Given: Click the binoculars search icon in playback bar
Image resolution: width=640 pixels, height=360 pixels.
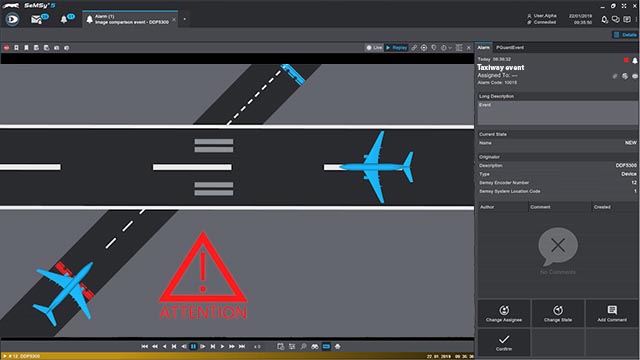Looking at the screenshot, I should coord(315,347).
